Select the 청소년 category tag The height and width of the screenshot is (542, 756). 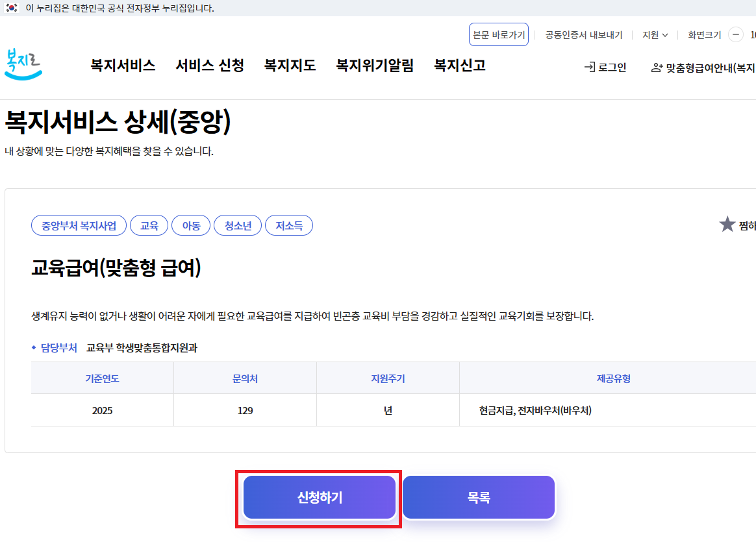[238, 225]
